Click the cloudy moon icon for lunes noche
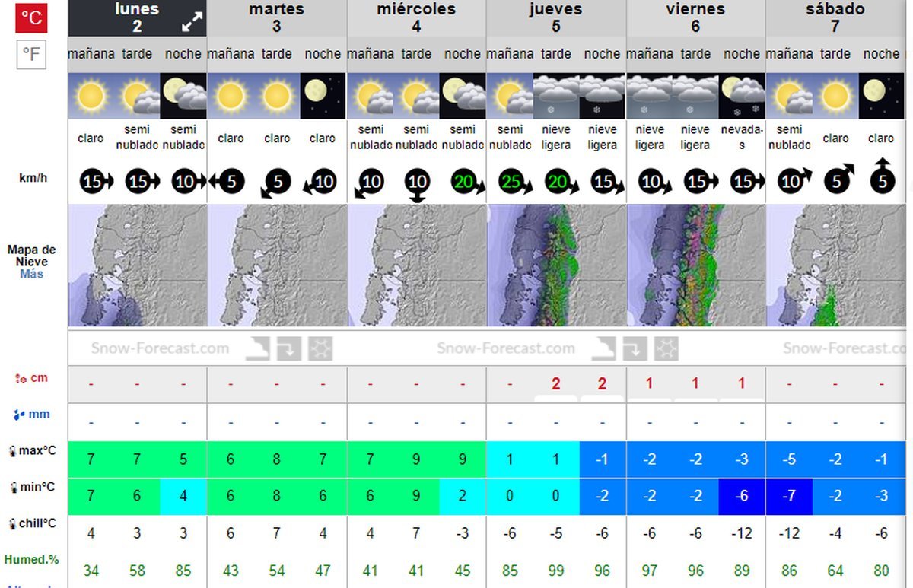 (183, 96)
